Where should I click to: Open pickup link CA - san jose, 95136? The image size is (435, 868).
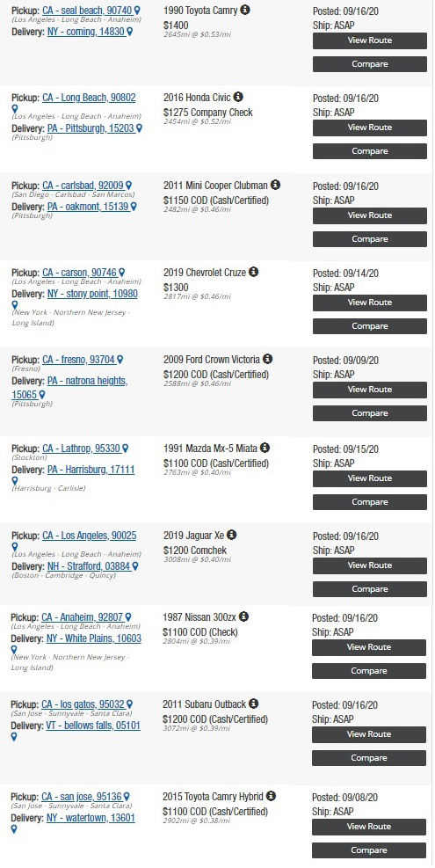82,797
